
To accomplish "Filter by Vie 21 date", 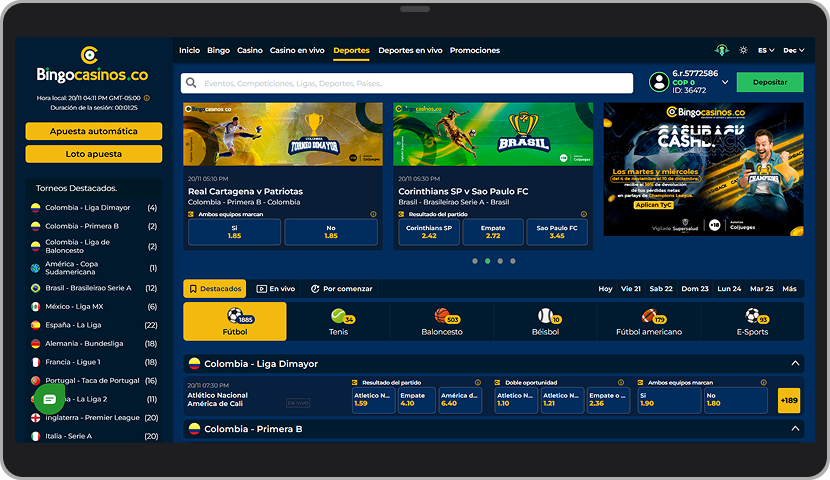I will tap(630, 288).
